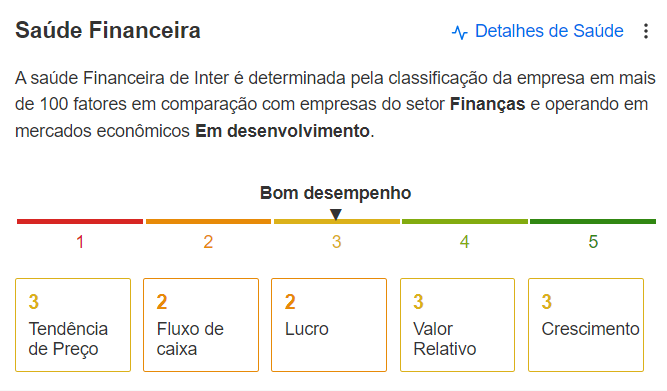Click the dark green scale segment
Image resolution: width=667 pixels, height=391 pixels.
593,221
